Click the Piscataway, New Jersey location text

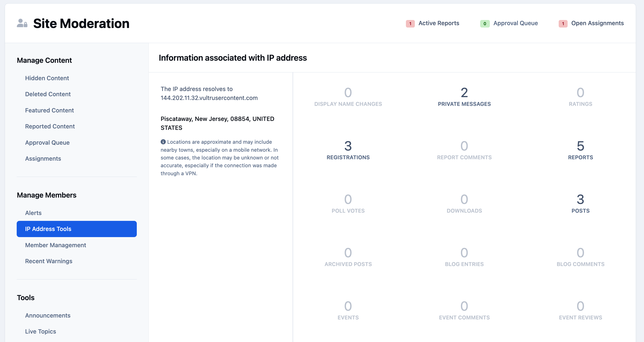click(217, 123)
